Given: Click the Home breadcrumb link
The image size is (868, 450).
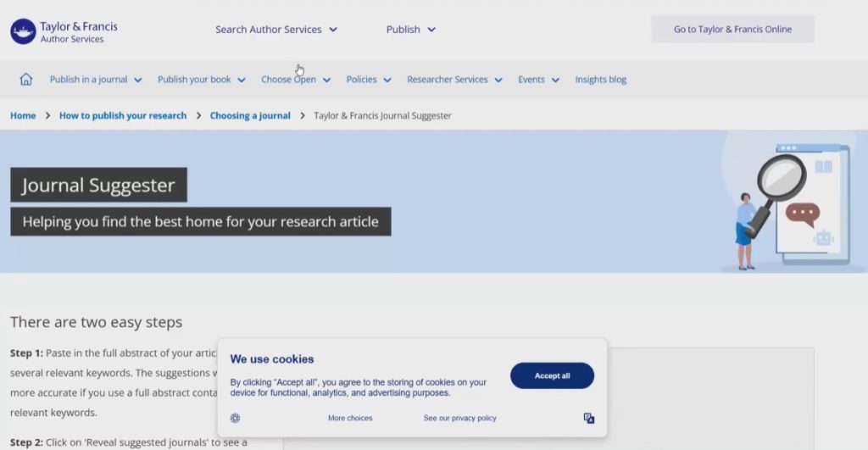Looking at the screenshot, I should click(x=23, y=115).
